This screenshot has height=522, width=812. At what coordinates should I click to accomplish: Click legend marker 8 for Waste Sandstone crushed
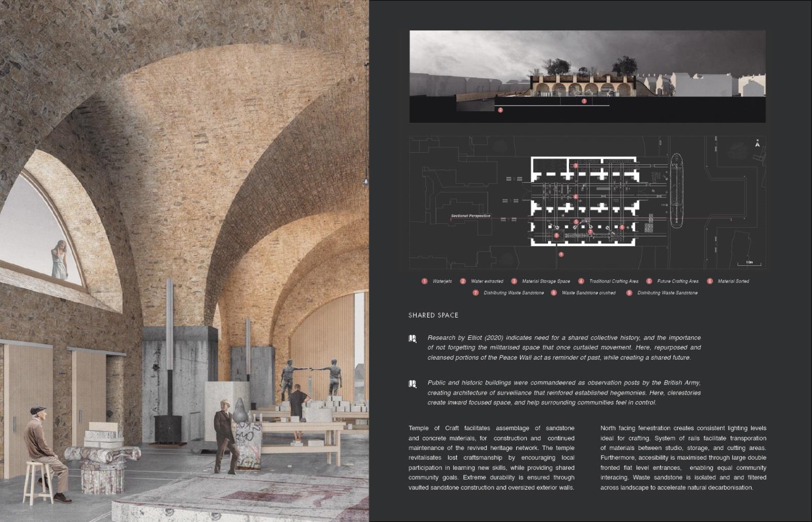pyautogui.click(x=554, y=293)
